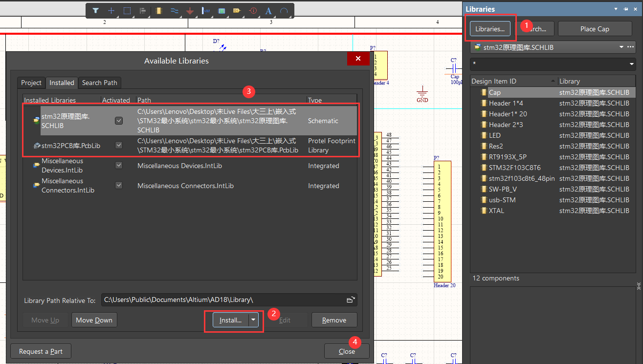This screenshot has height=364, width=643.
Task: Click the Libraries... button
Action: (x=490, y=29)
